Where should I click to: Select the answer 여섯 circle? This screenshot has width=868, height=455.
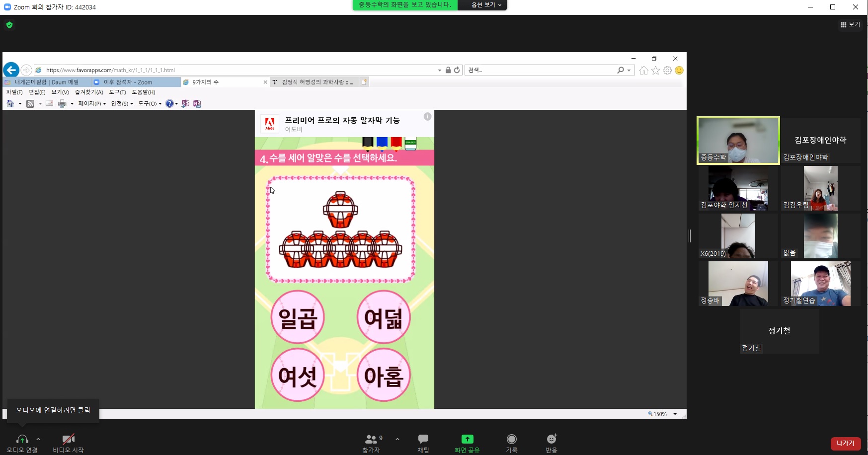(298, 376)
